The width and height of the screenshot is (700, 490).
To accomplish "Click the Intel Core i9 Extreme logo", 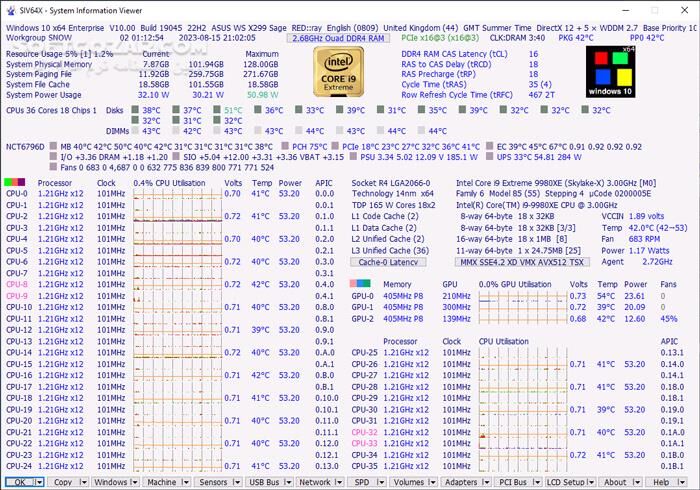I will tap(338, 72).
